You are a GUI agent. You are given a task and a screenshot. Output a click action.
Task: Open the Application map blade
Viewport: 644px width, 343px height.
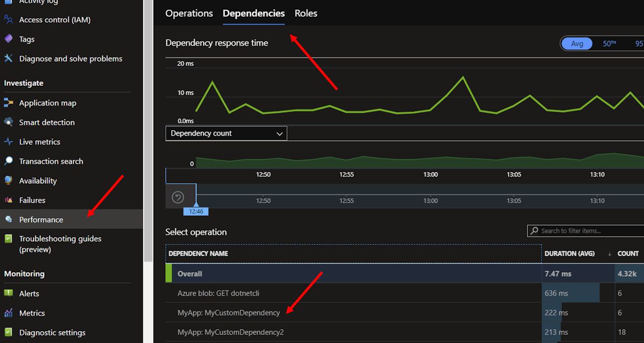point(48,102)
